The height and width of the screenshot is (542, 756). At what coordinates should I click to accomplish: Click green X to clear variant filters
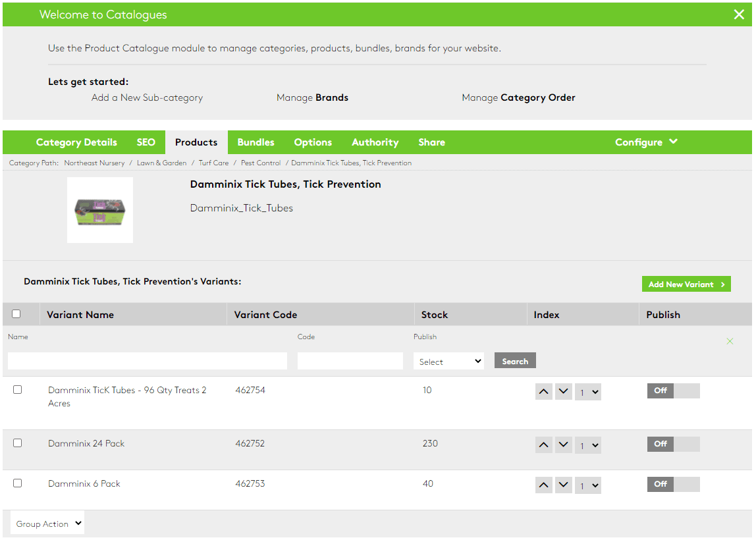pyautogui.click(x=730, y=341)
